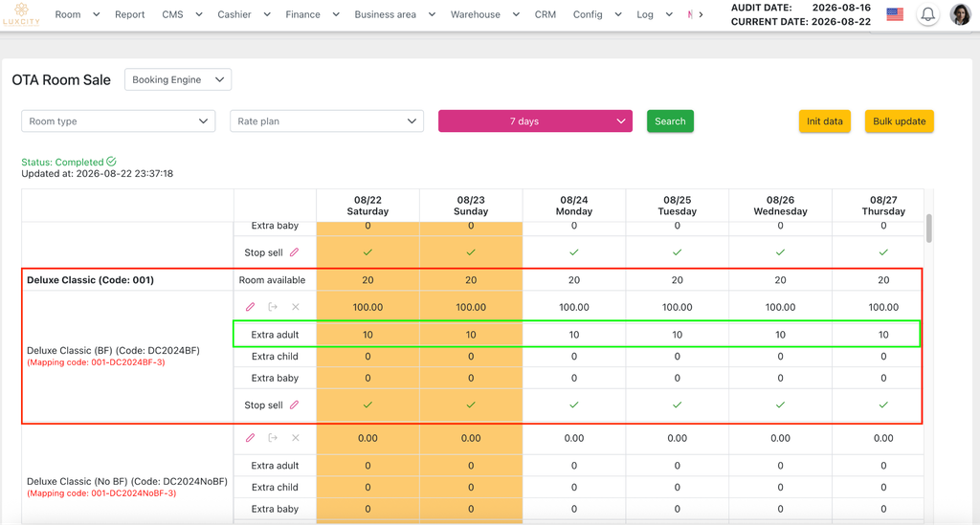Screen dimensions: 980x525
Task: Open the Report menu item
Action: 129,14
